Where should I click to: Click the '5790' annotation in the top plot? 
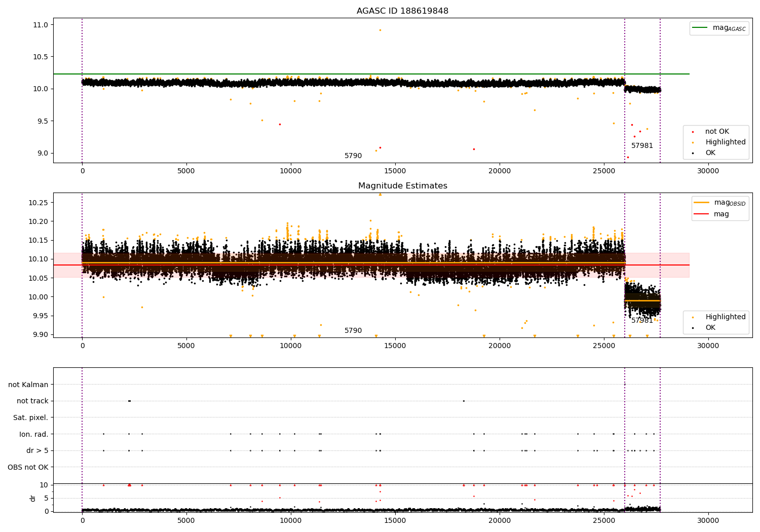coord(353,156)
